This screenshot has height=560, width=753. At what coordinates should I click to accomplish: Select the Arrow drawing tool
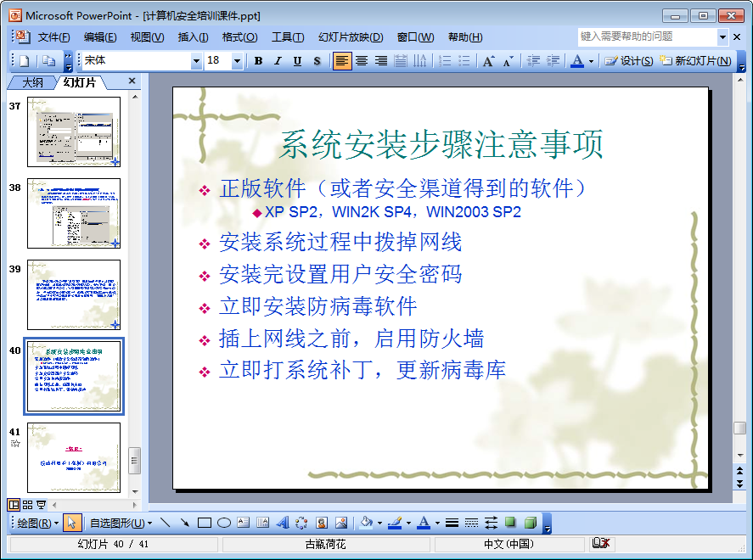click(x=185, y=523)
